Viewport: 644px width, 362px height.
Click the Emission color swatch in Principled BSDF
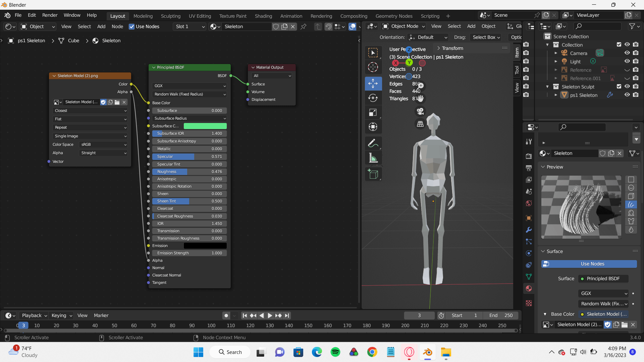[x=205, y=245]
